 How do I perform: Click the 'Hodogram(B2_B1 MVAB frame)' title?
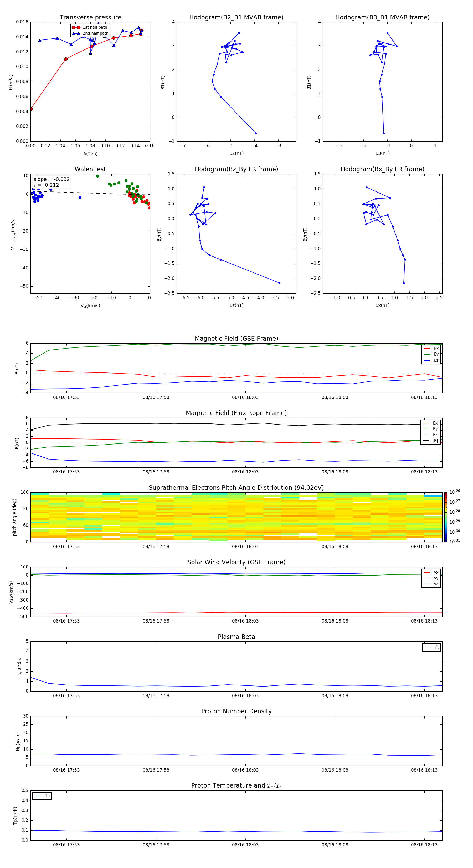point(236,18)
